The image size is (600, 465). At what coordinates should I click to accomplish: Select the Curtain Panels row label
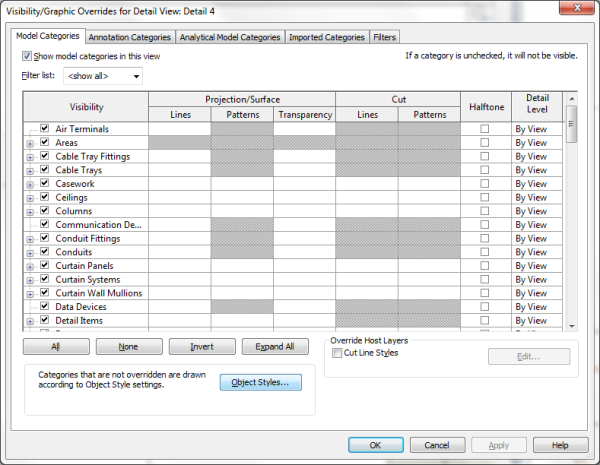(x=84, y=266)
